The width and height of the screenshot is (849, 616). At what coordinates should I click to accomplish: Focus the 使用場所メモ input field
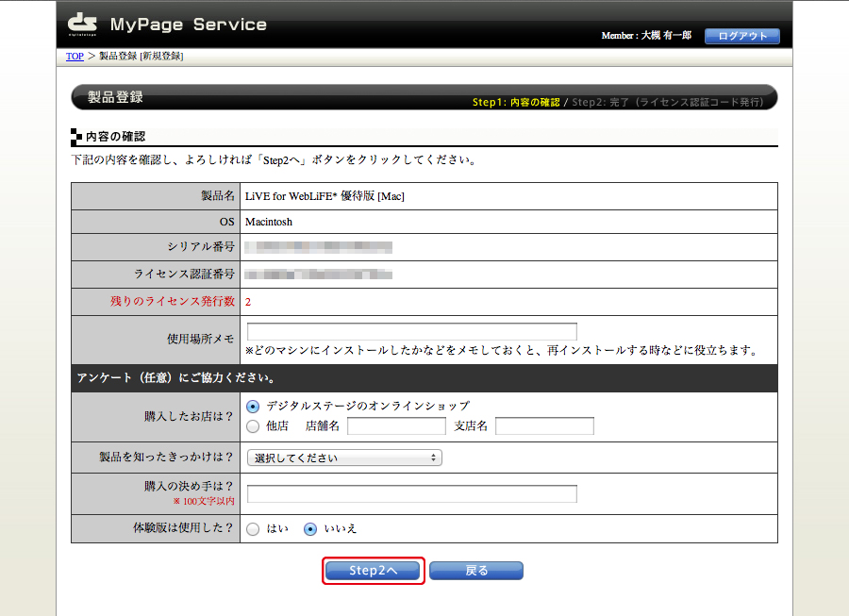[x=412, y=331]
